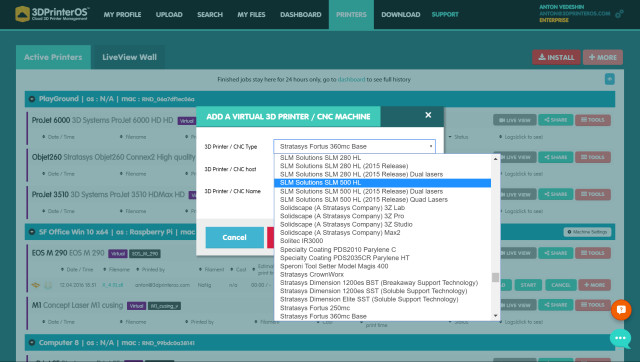Click SHARE for EOS M 290
Screen dimensions: 640x362
tap(556, 253)
